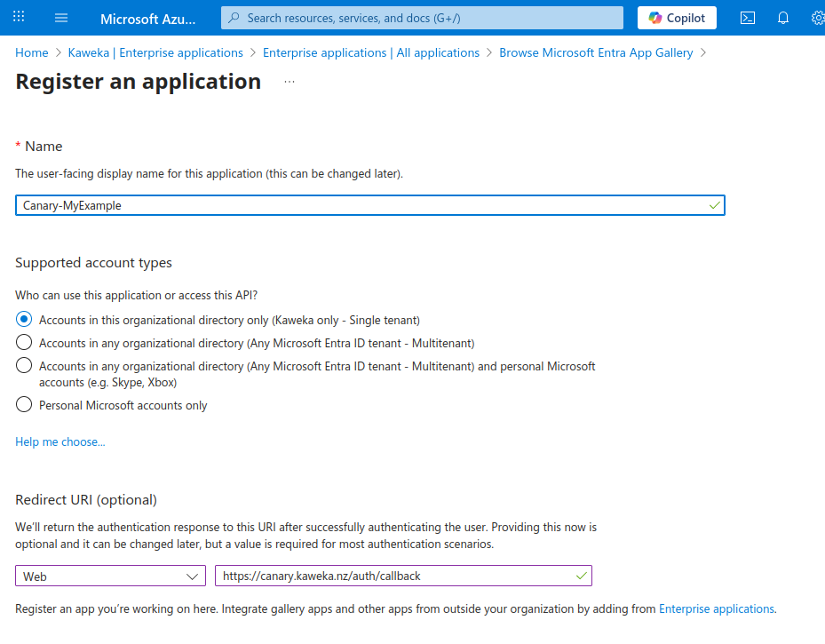This screenshot has height=644, width=825.
Task: Choose the Multitenant account option
Action: pos(24,342)
